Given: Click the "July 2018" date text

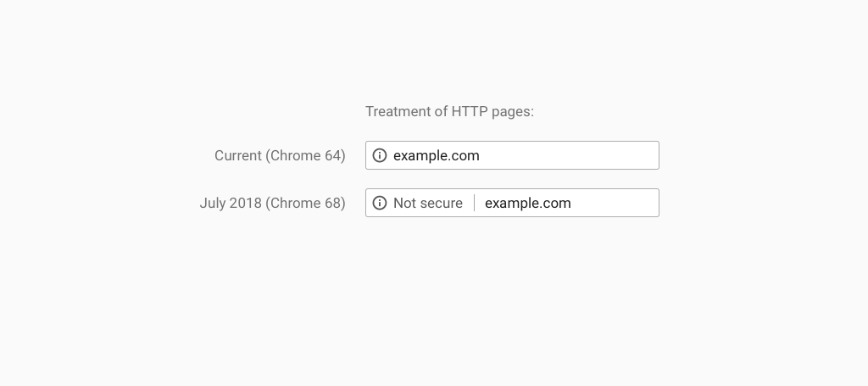Looking at the screenshot, I should 230,203.
